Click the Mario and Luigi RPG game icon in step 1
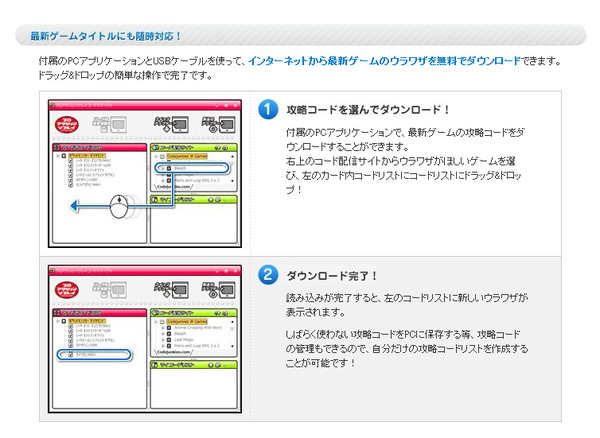The image size is (600, 438). pos(169,180)
